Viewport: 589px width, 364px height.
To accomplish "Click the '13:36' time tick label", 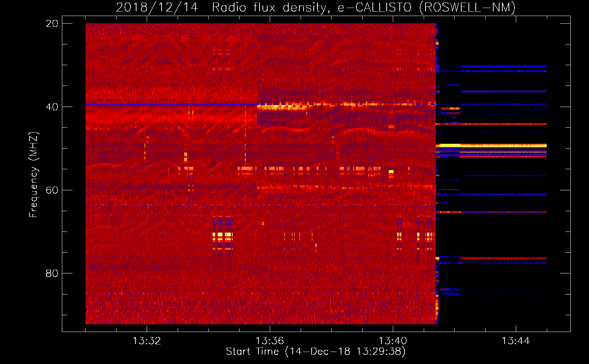I will click(270, 341).
